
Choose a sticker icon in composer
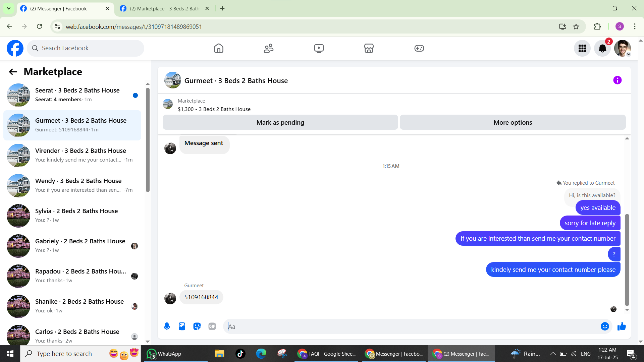197,326
